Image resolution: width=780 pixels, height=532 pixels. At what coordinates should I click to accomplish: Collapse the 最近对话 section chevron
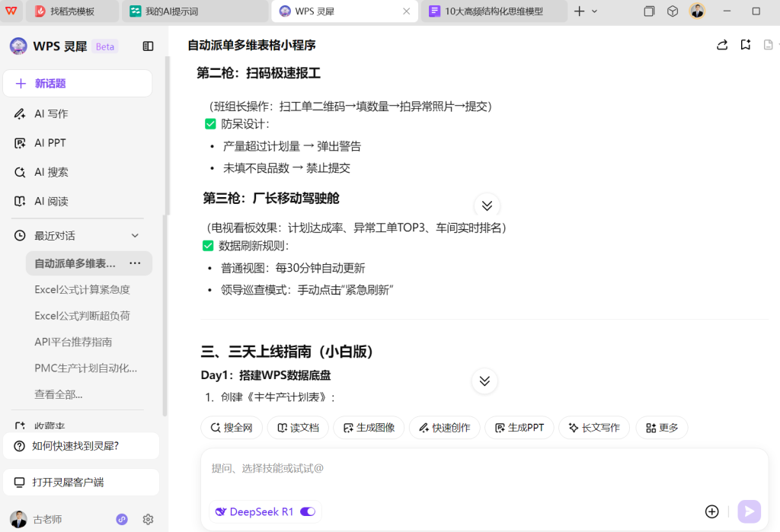click(135, 236)
